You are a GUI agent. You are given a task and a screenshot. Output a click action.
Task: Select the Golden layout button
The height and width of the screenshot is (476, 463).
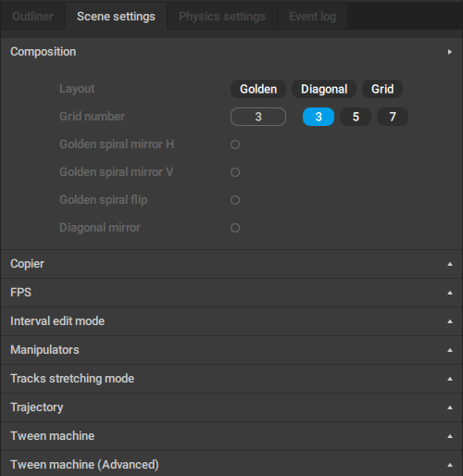point(258,89)
